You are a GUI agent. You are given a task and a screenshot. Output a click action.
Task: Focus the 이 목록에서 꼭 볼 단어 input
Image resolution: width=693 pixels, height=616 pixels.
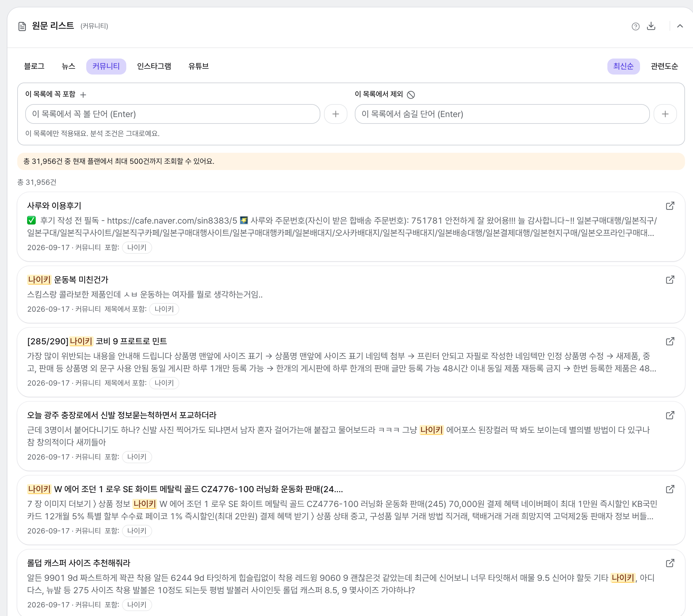click(x=172, y=114)
